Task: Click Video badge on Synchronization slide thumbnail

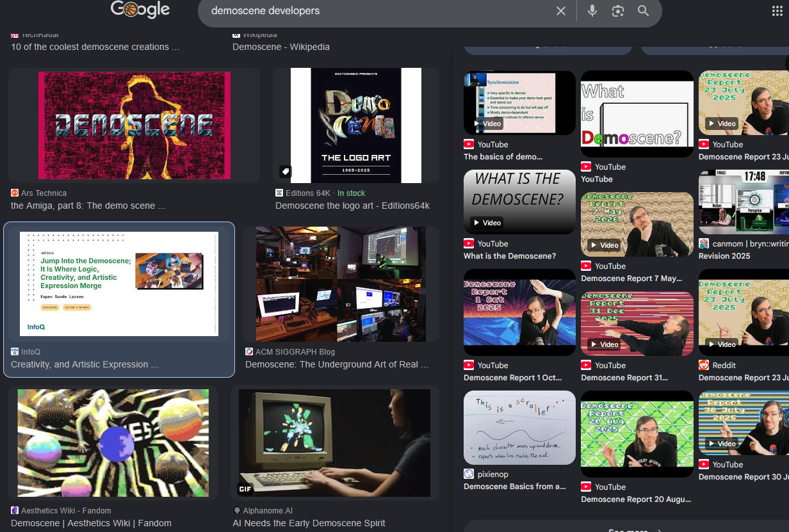Action: point(487,124)
